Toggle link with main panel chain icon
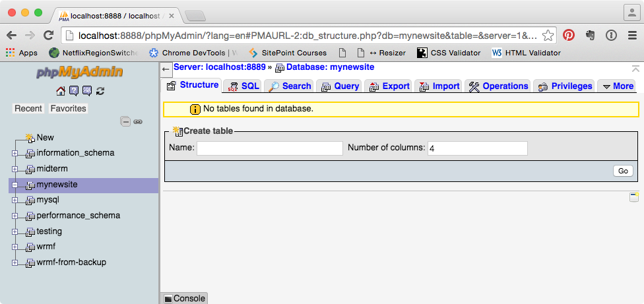 (x=138, y=122)
